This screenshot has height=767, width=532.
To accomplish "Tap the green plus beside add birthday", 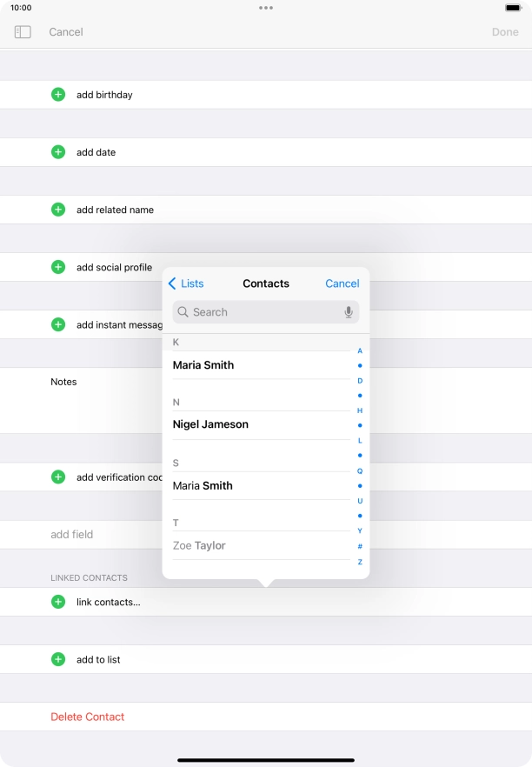I will (x=58, y=95).
